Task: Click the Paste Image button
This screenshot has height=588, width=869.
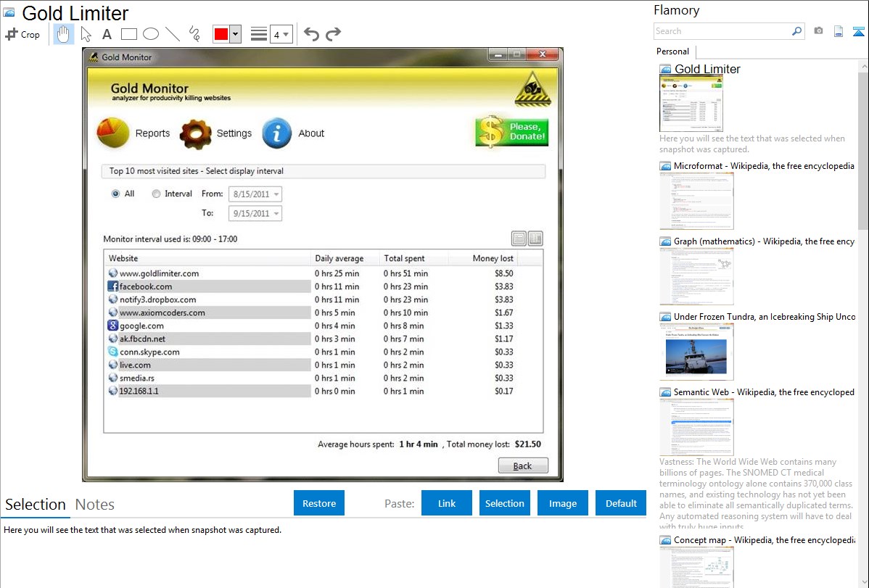Action: (x=563, y=503)
